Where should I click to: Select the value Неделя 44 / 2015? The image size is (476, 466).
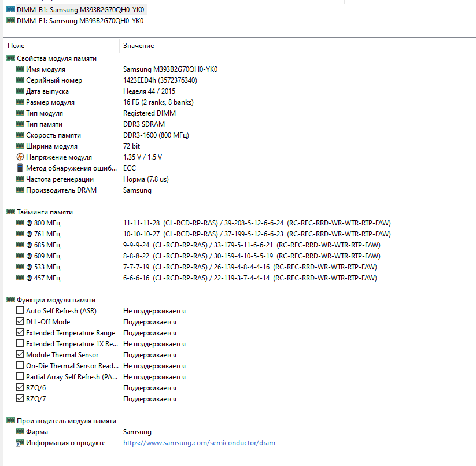149,91
